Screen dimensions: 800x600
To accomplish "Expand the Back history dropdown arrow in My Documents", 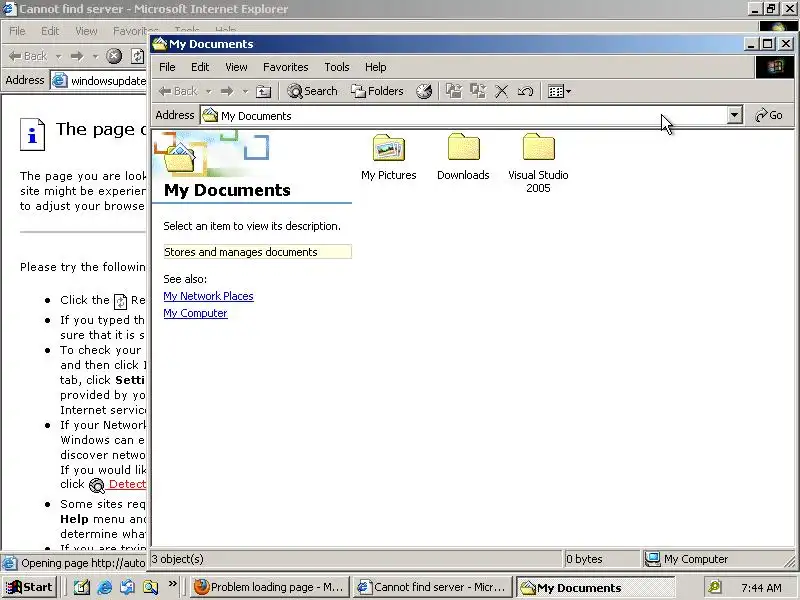I will click(208, 92).
